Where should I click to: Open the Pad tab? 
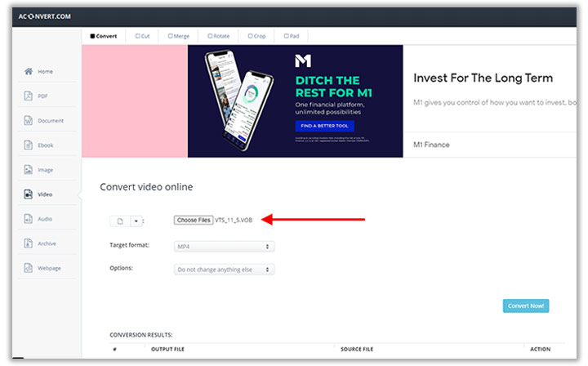(x=292, y=37)
